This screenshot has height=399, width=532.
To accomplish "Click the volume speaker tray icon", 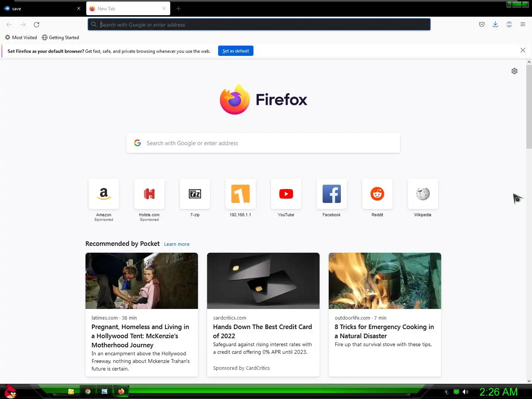I will tap(465, 392).
